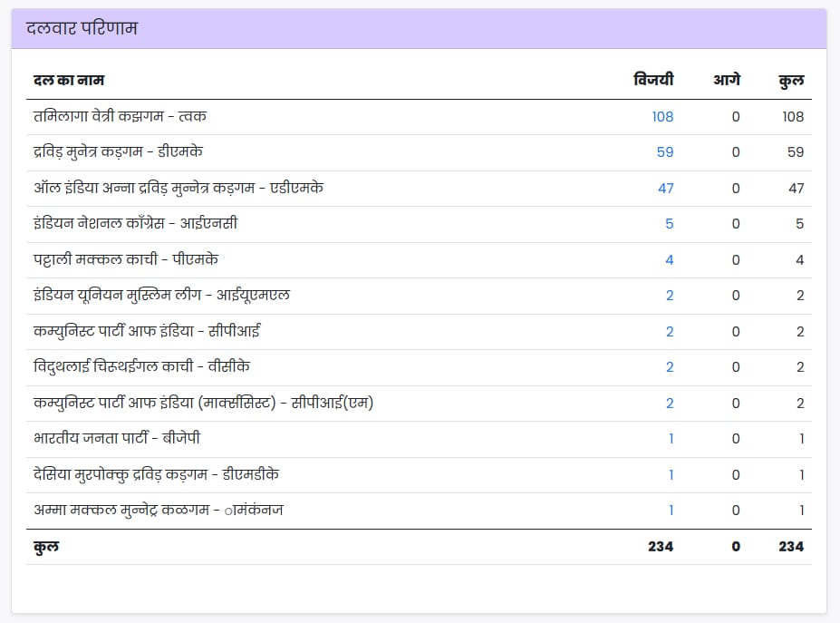Click total 108 in कुल column
Image resolution: width=840 pixels, height=623 pixels.
[x=793, y=116]
